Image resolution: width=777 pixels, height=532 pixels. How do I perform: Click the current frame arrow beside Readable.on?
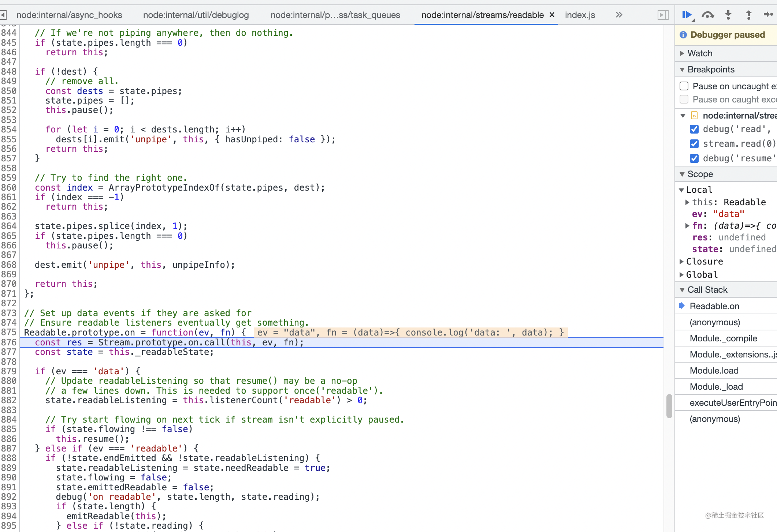(681, 306)
